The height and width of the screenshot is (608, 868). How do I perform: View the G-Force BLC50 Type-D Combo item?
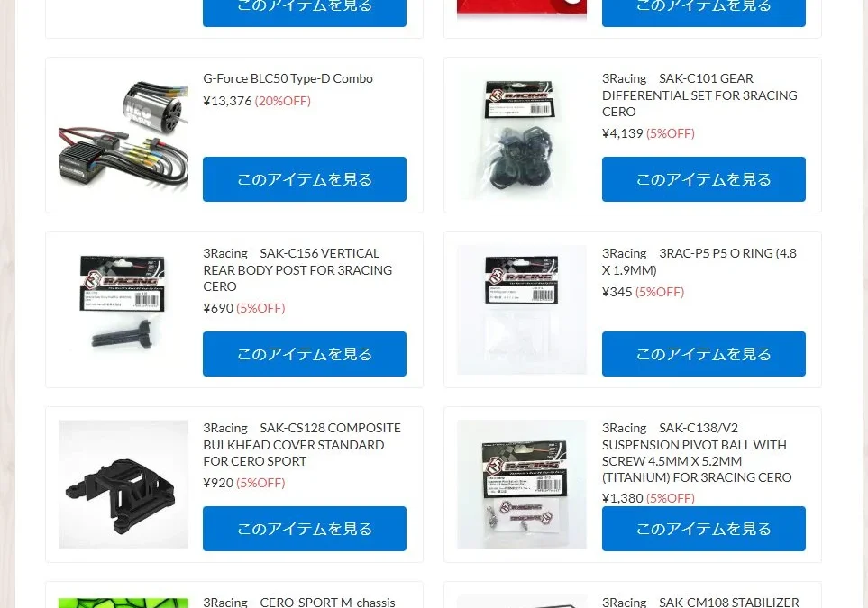(x=305, y=179)
